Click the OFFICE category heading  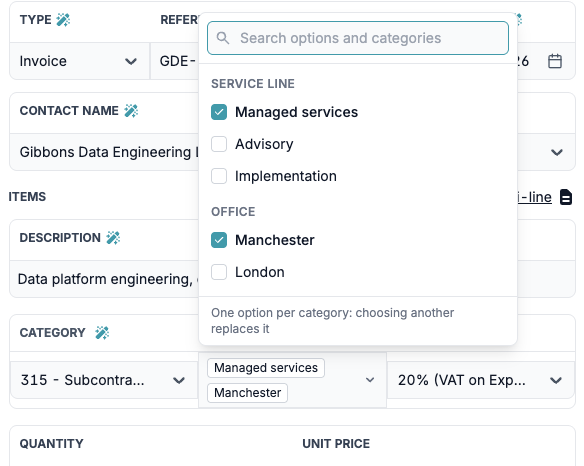point(233,212)
